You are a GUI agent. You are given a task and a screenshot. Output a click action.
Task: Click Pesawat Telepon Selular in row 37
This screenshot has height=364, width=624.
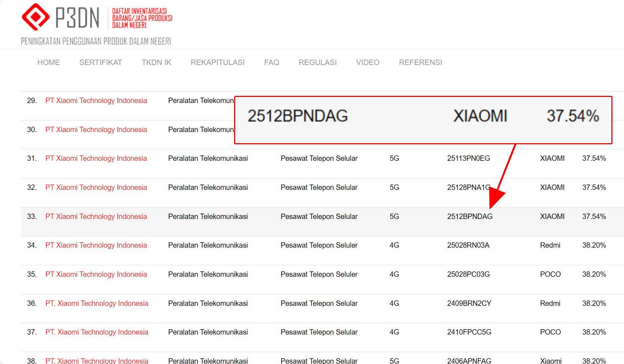(x=319, y=332)
